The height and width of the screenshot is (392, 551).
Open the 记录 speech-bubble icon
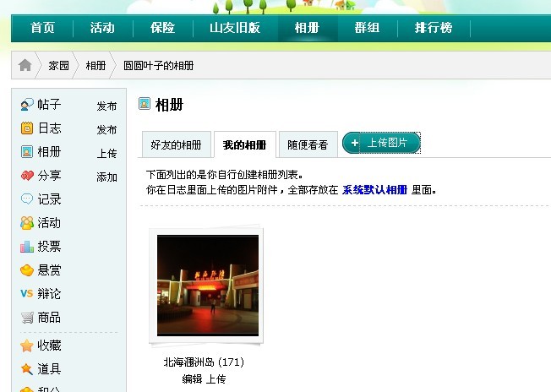click(x=27, y=199)
